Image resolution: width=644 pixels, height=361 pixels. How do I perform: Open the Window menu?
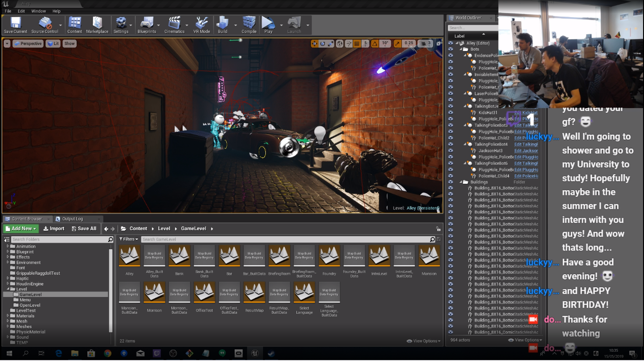pyautogui.click(x=39, y=11)
